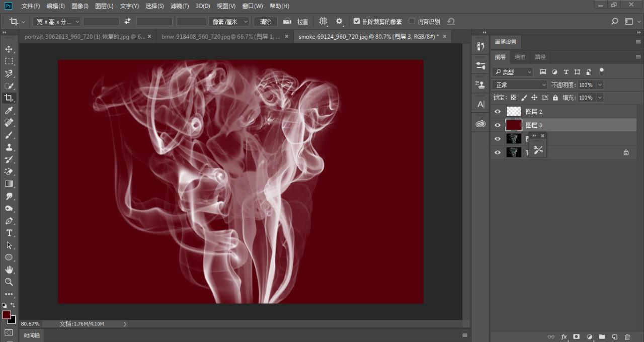The width and height of the screenshot is (644, 342).
Task: Toggle visibility of bottom locked layer
Action: coord(498,152)
